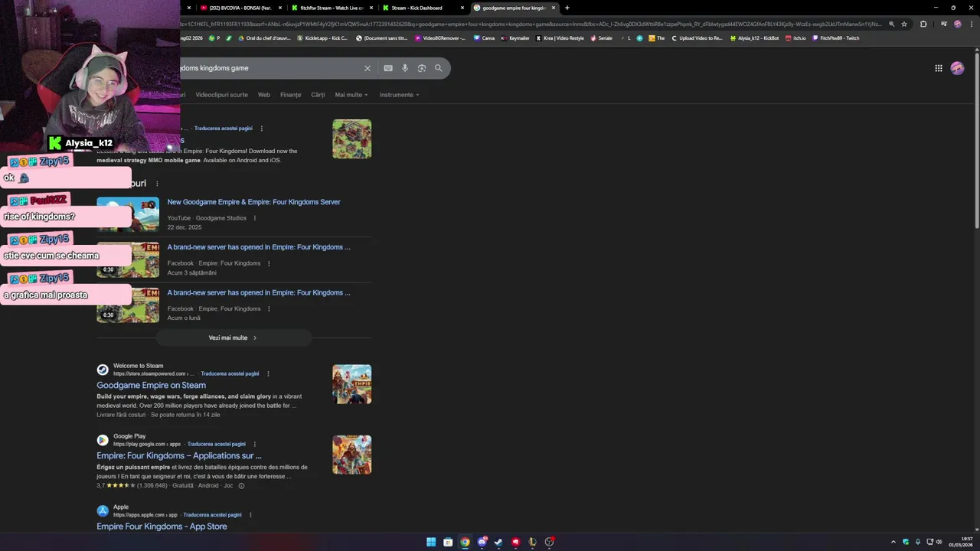This screenshot has width=980, height=551.
Task: Open Microsoft Store from taskbar
Action: 448,542
